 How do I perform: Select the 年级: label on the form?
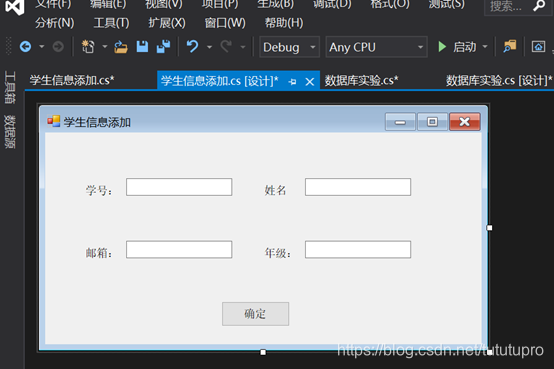[278, 253]
